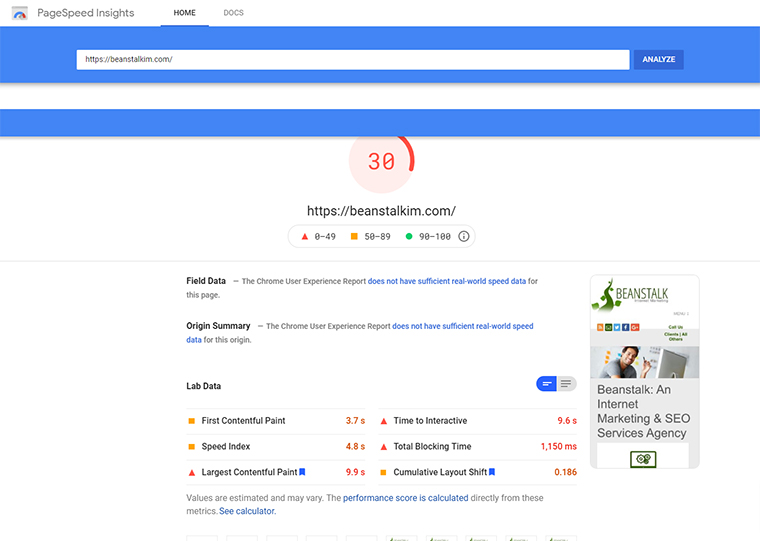Open the See calculator link
The height and width of the screenshot is (541, 760).
[248, 511]
